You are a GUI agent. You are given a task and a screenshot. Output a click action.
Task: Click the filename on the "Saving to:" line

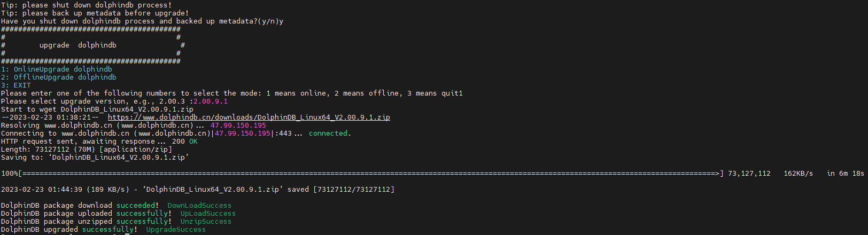118,158
